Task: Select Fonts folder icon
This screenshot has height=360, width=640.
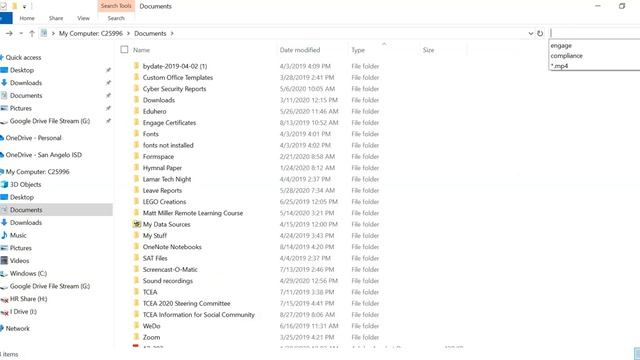Action: (136, 134)
